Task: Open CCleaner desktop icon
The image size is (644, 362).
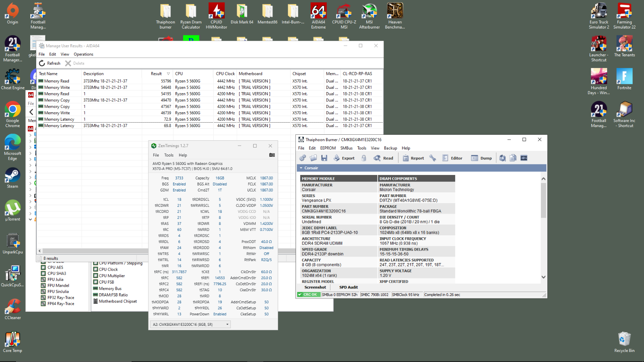Action: click(x=12, y=309)
